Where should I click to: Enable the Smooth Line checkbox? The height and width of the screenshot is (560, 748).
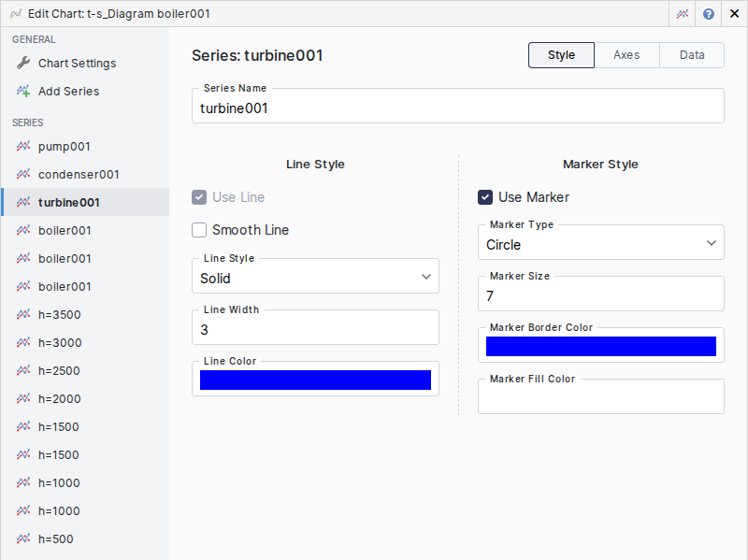click(199, 230)
